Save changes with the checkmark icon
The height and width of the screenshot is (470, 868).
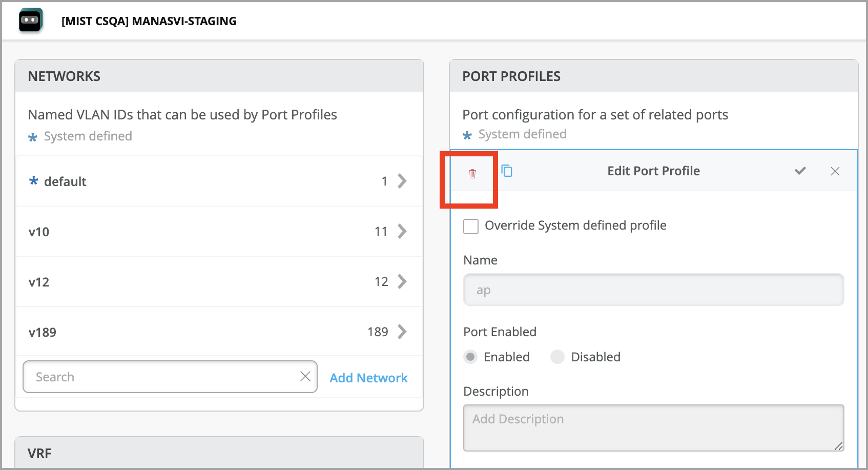click(800, 171)
